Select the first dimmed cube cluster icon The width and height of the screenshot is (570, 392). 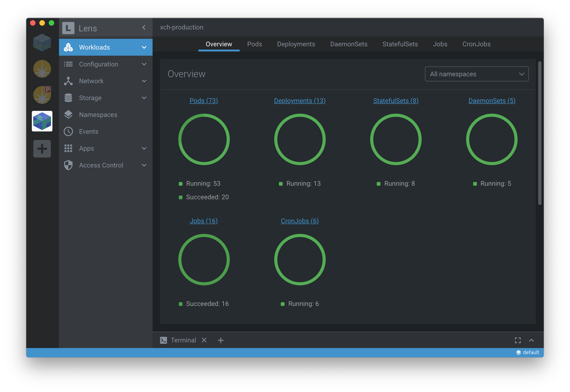pos(42,43)
